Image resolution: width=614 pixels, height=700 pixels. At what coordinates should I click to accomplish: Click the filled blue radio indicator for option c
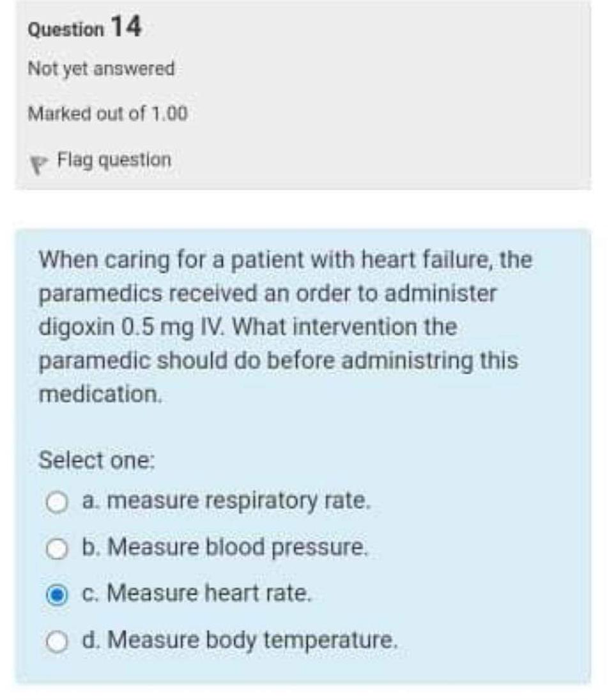point(58,595)
